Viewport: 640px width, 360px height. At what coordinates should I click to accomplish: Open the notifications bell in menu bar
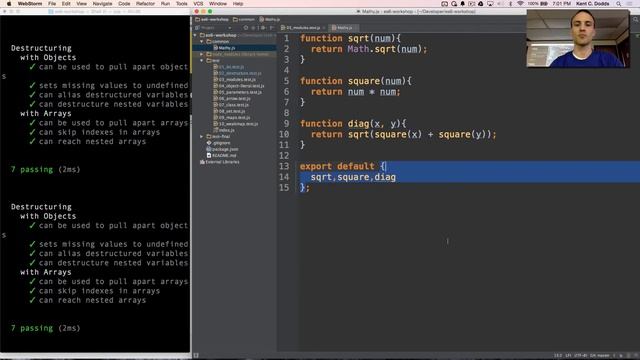coord(462,4)
